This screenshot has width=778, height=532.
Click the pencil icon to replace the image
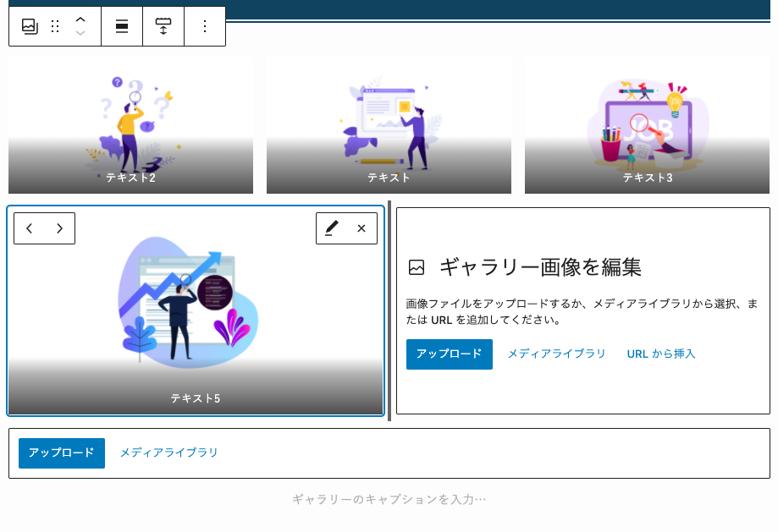(332, 228)
